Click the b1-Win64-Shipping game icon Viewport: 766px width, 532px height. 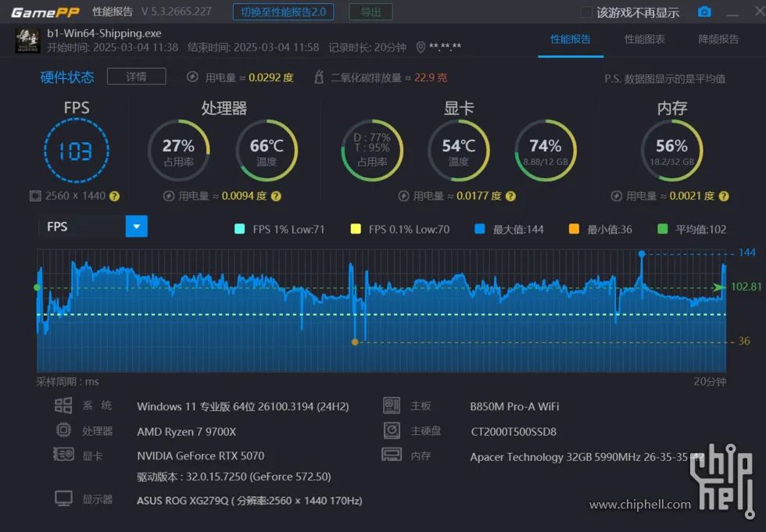27,41
